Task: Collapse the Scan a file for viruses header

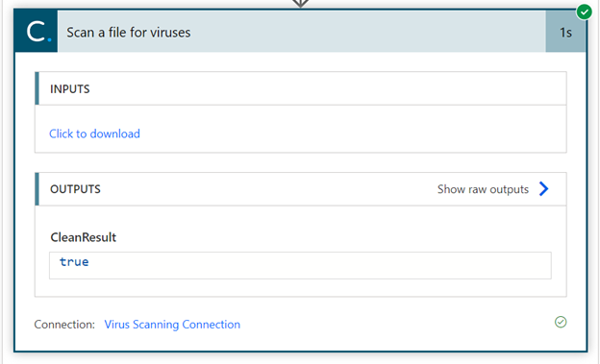Action: 302,31
